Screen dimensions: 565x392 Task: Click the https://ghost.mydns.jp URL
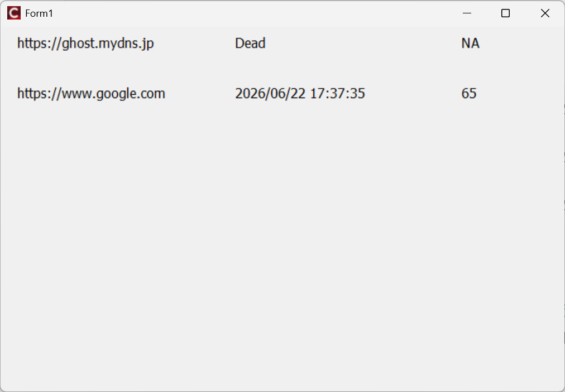85,43
